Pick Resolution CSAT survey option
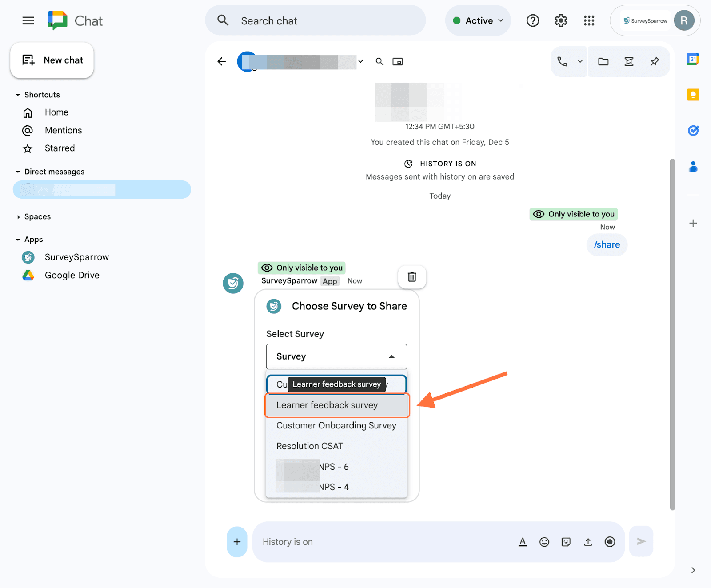This screenshot has width=711, height=588. point(310,446)
